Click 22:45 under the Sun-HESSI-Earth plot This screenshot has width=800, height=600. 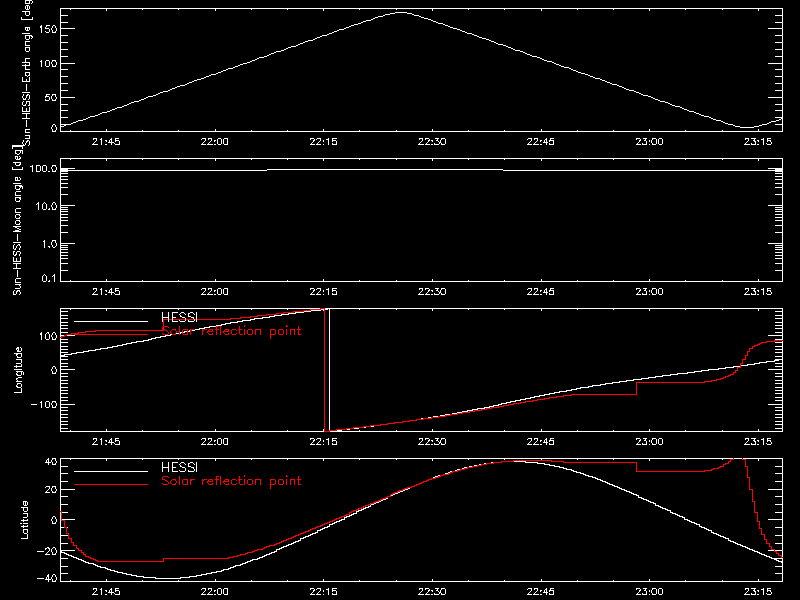click(x=540, y=142)
